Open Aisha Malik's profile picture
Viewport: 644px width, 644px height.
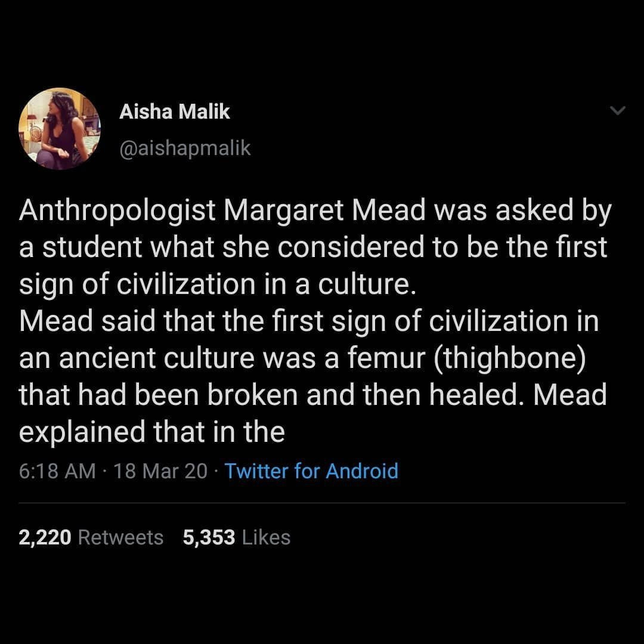pos(60,129)
